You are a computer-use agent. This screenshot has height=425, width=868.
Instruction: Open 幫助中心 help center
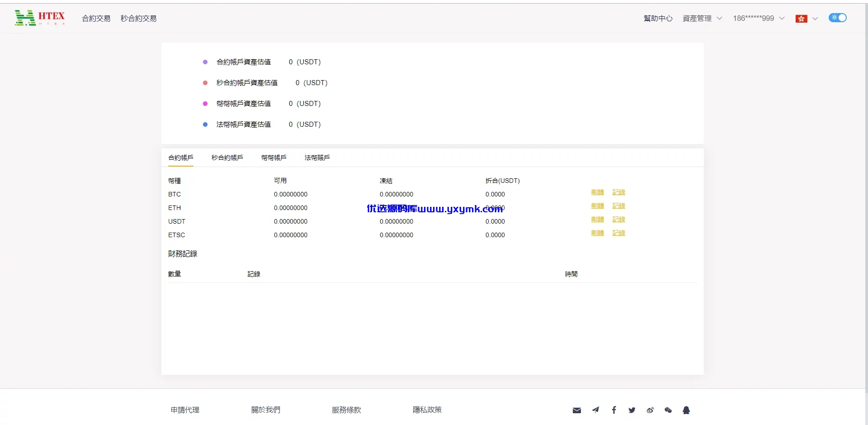pos(658,18)
